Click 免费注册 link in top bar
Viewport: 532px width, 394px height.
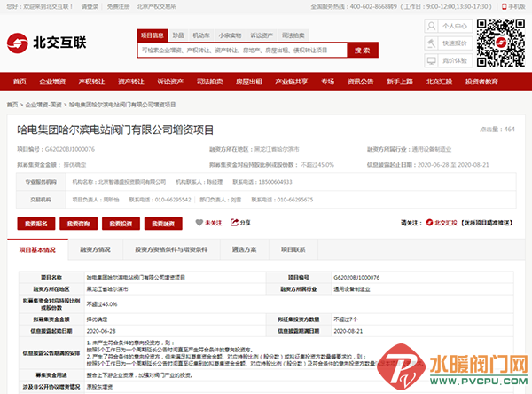pyautogui.click(x=118, y=6)
